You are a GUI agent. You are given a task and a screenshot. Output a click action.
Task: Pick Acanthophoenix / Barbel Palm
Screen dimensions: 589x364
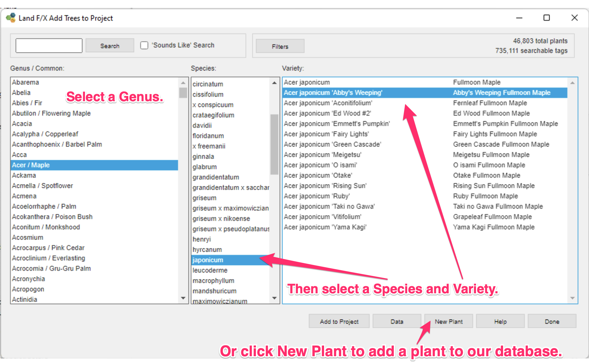(94, 144)
